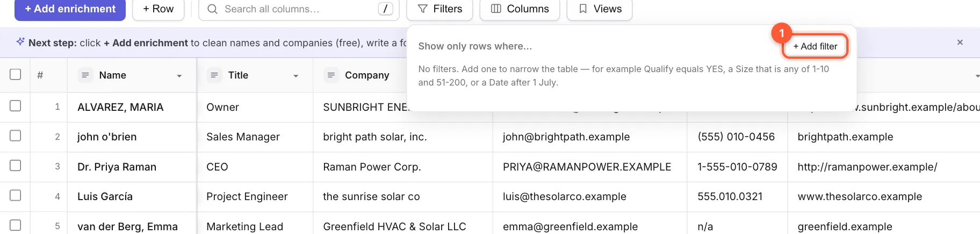
Task: Open the Views menu
Action: click(x=600, y=9)
